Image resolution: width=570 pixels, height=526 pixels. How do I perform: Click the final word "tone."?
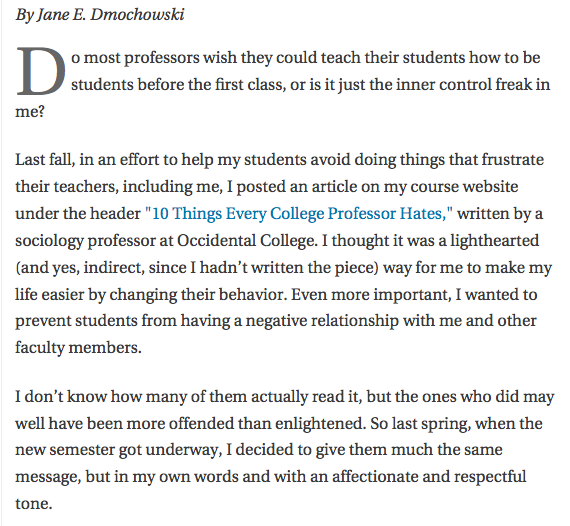coord(34,504)
